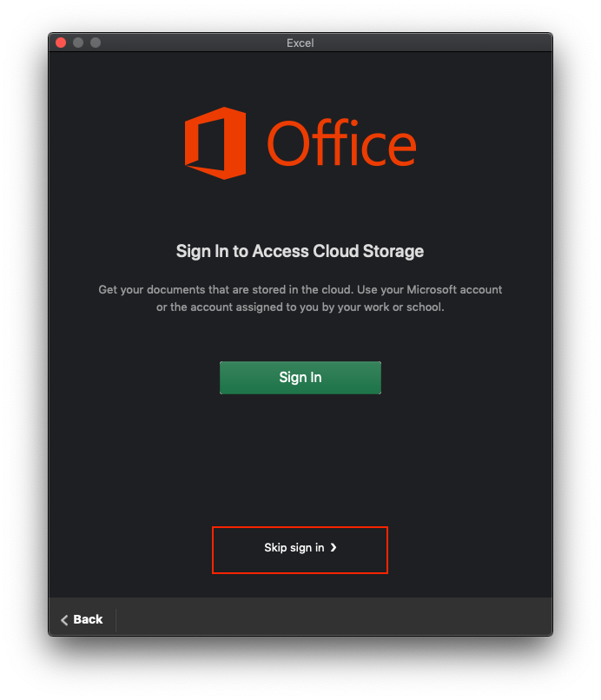The image size is (601, 700).
Task: Click inside the red outlined Skip sign in box
Action: pyautogui.click(x=300, y=550)
